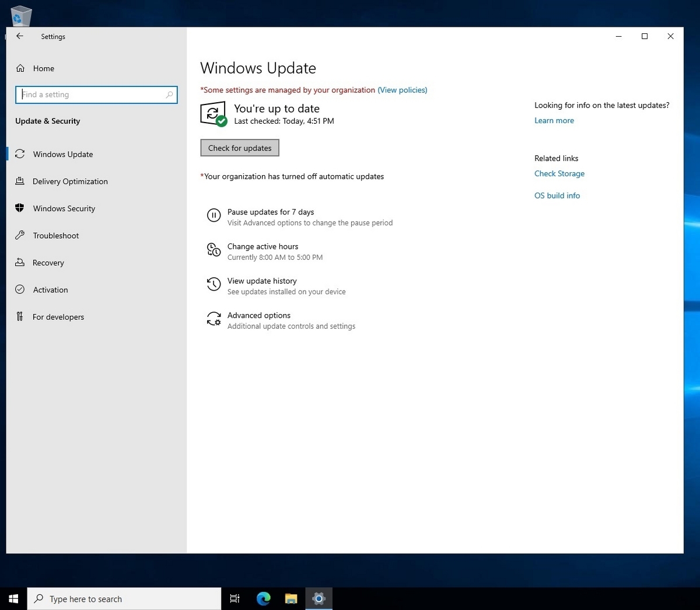Click the Delivery Optimization icon
This screenshot has width=700, height=610.
pos(20,181)
